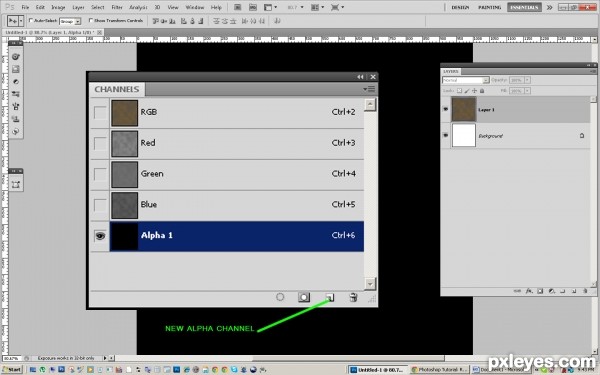Switch to Design workspace
Viewport: 600px width, 375px height.
coord(460,7)
